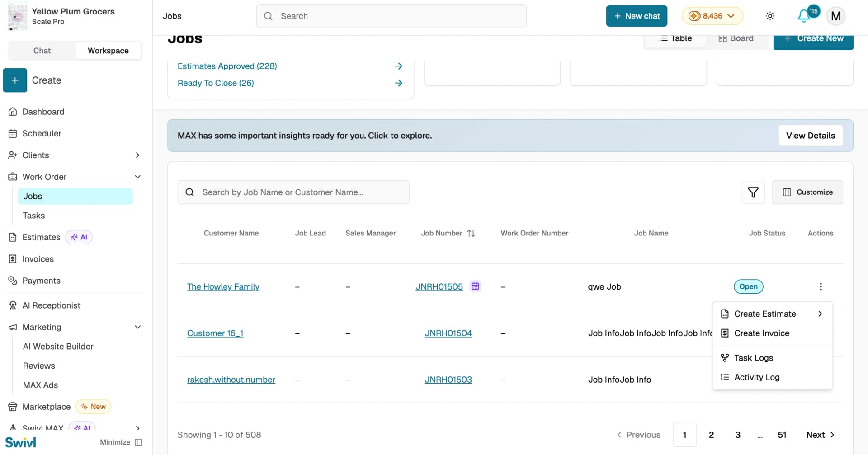
Task: Go to page 2
Action: tap(711, 435)
